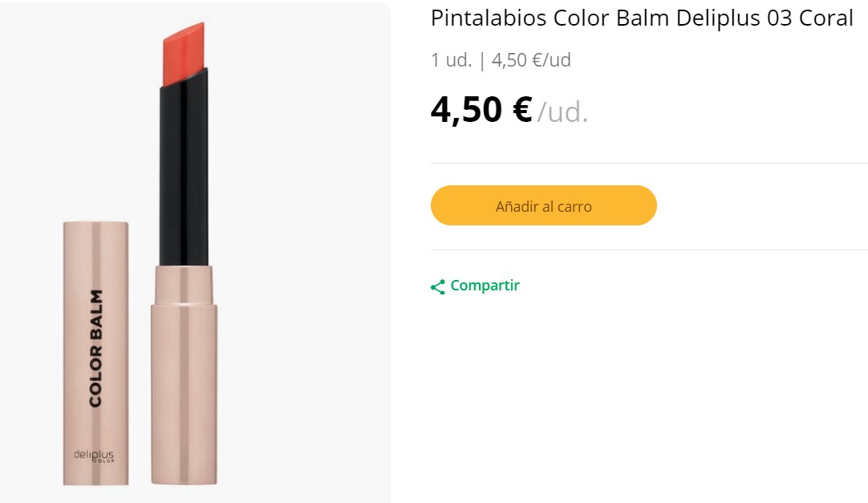
Task: Click the large gray /ud. unit label
Action: [x=562, y=112]
